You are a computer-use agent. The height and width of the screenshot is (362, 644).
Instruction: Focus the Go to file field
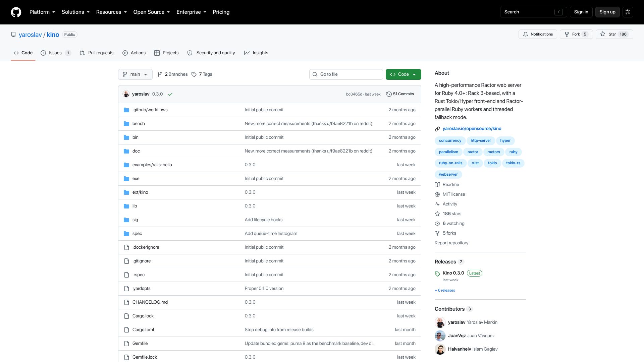[x=346, y=74]
